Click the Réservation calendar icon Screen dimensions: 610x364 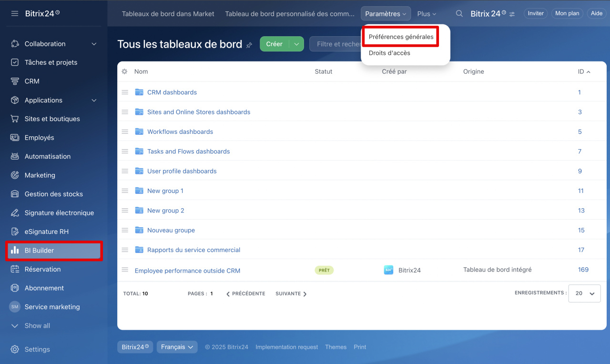15,269
